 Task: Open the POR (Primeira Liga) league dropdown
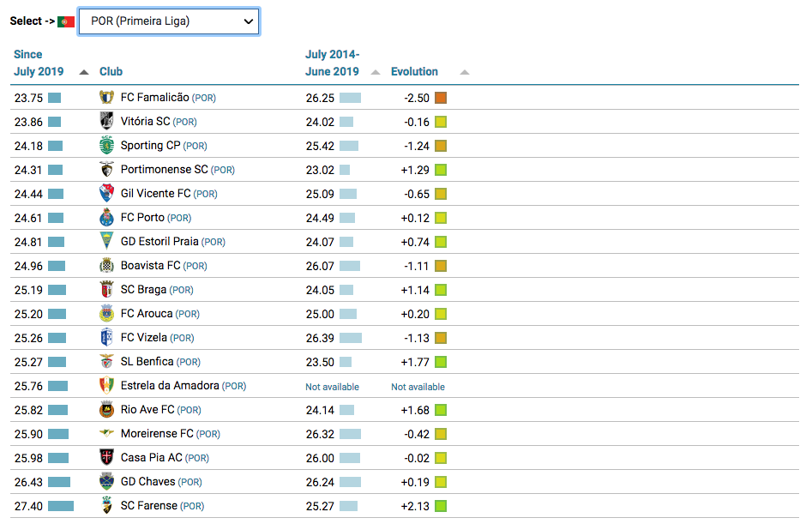169,21
